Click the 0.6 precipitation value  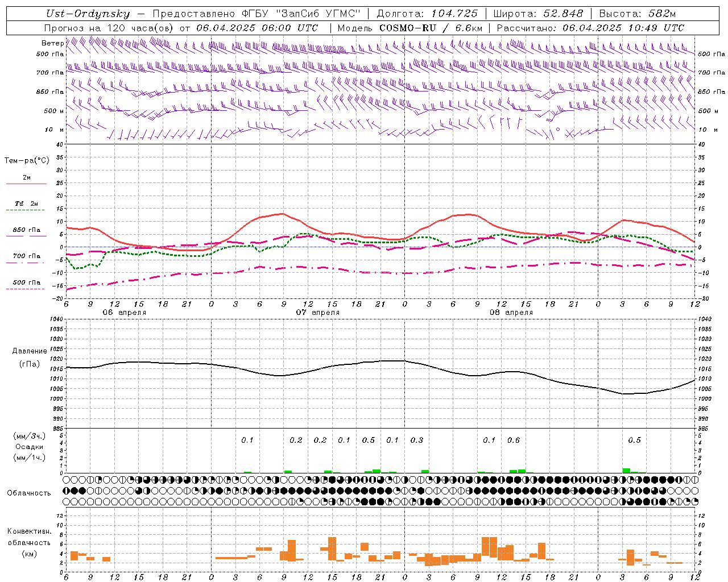(514, 440)
